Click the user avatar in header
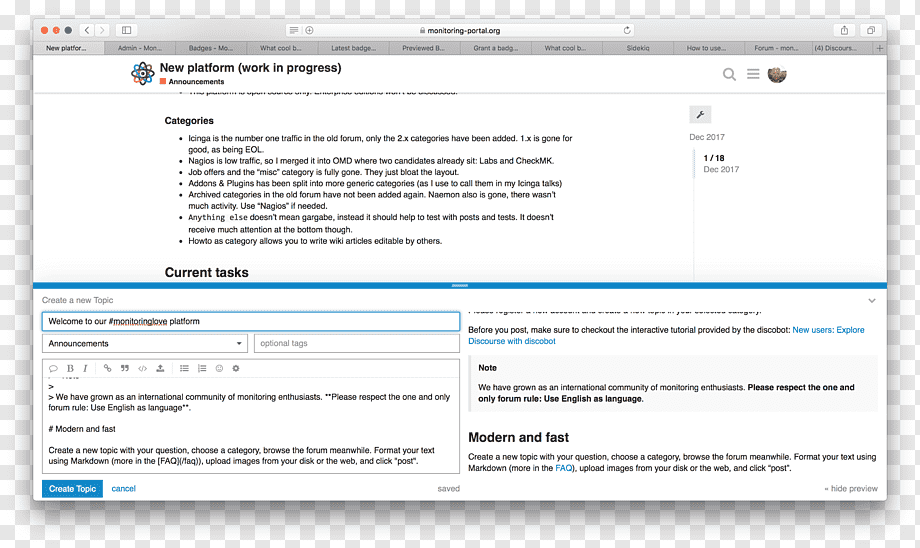The width and height of the screenshot is (920, 548). click(x=777, y=74)
